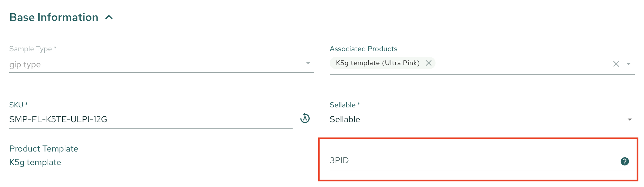Image resolution: width=644 pixels, height=187 pixels.
Task: Collapse the Base Information section chevron
Action: click(x=109, y=18)
